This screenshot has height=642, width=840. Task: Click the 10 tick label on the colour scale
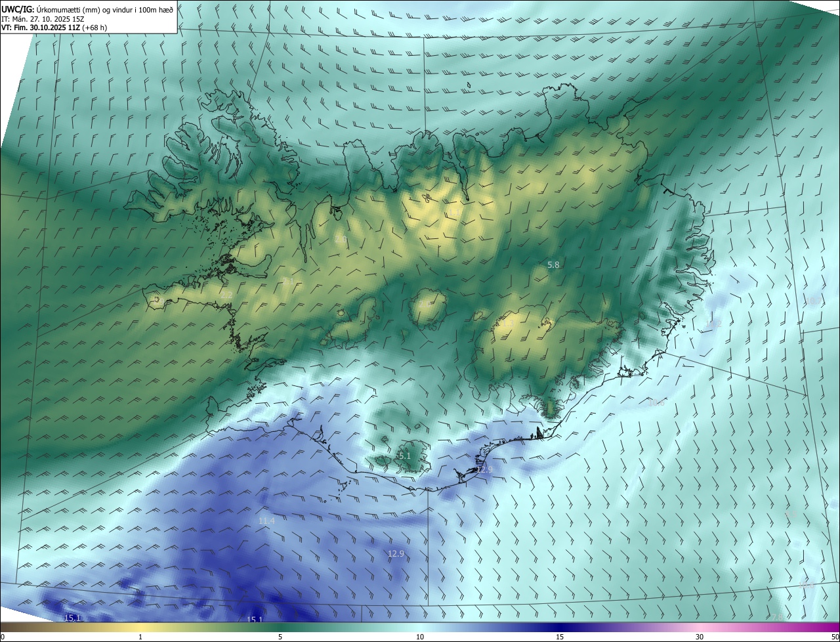(x=420, y=637)
